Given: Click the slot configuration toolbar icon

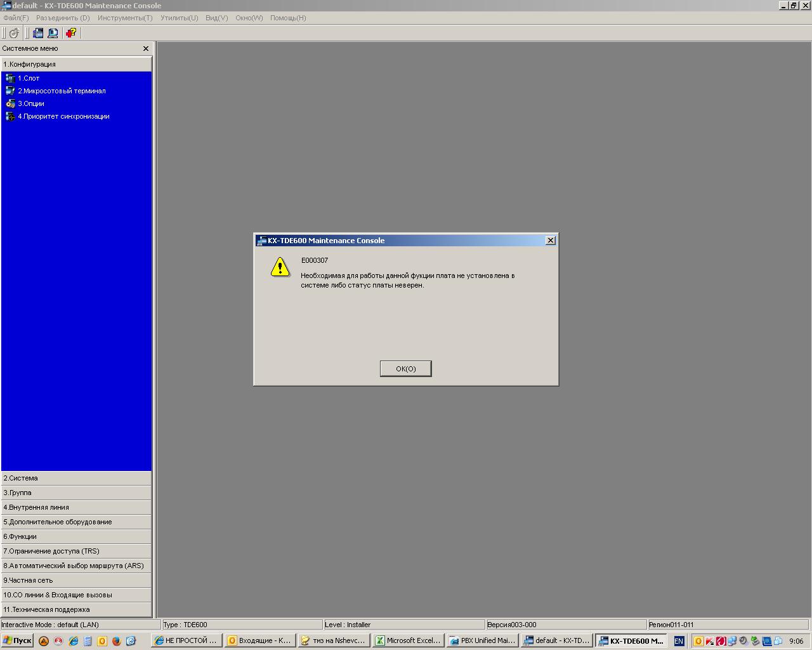Looking at the screenshot, I should (38, 33).
